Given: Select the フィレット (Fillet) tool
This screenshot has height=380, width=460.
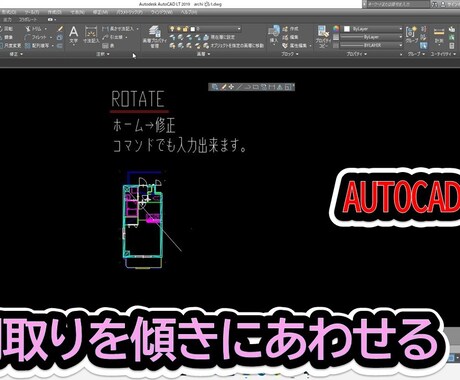Looking at the screenshot, I should (36, 37).
